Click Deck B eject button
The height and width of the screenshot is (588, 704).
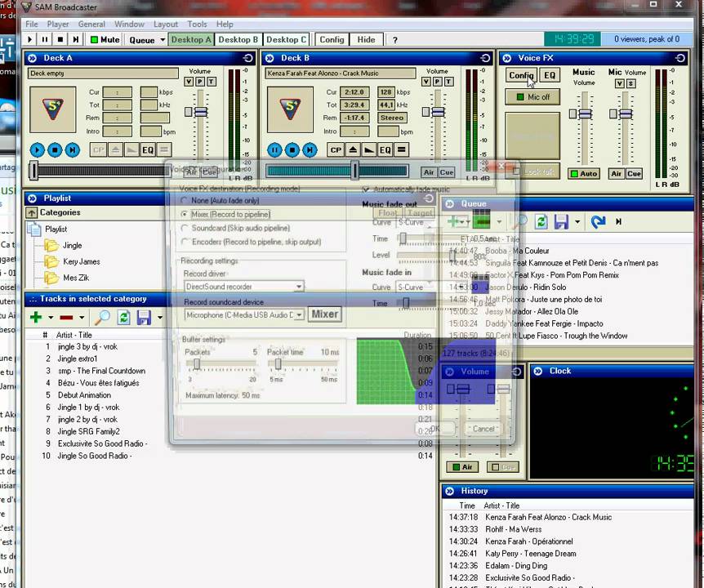coord(354,150)
